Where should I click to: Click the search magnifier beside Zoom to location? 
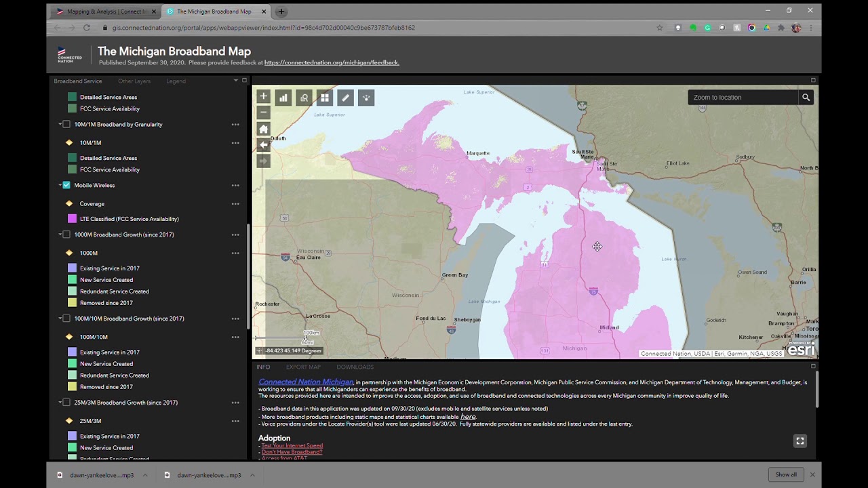pyautogui.click(x=806, y=98)
